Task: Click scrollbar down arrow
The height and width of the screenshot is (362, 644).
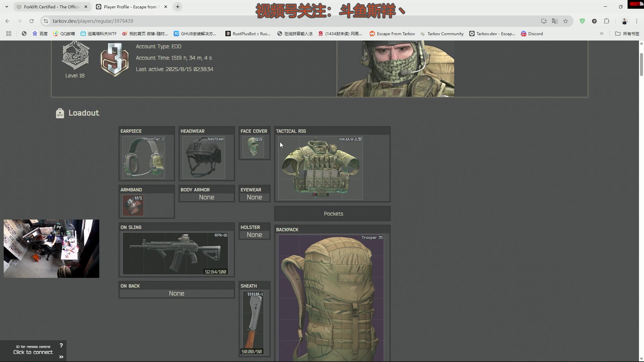Action: [x=641, y=359]
